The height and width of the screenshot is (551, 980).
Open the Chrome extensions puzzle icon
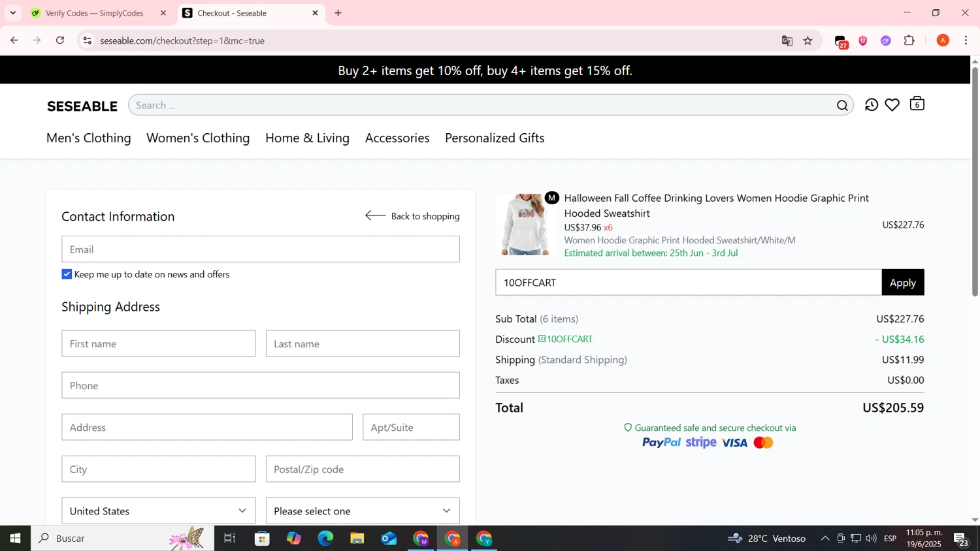point(909,40)
